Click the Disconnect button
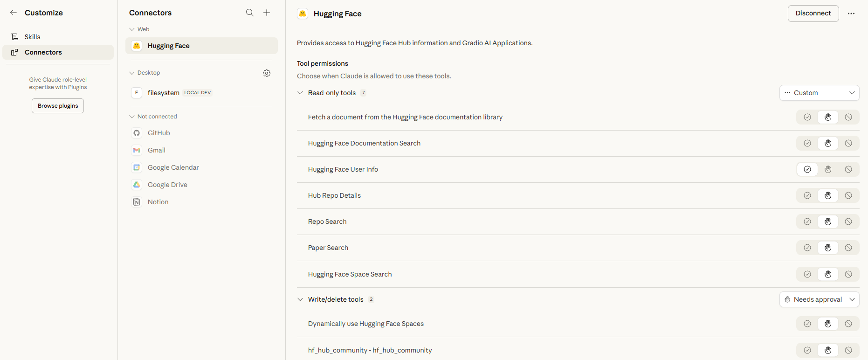 (813, 14)
